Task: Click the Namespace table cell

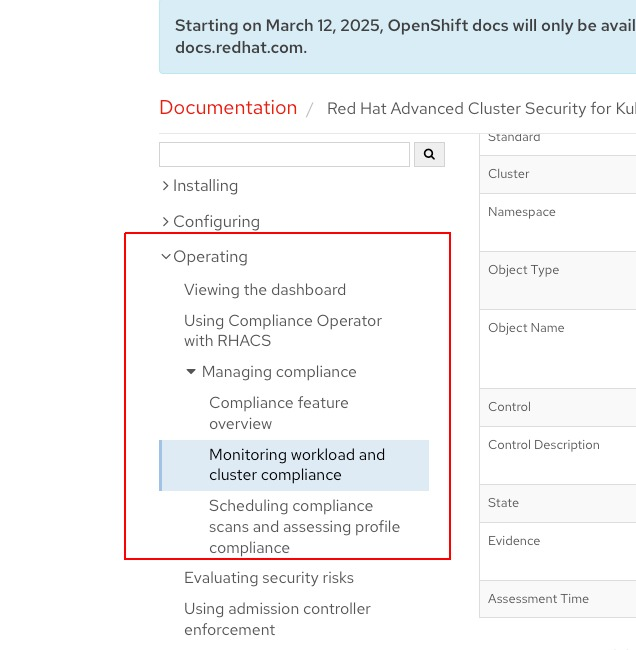Action: 558,222
